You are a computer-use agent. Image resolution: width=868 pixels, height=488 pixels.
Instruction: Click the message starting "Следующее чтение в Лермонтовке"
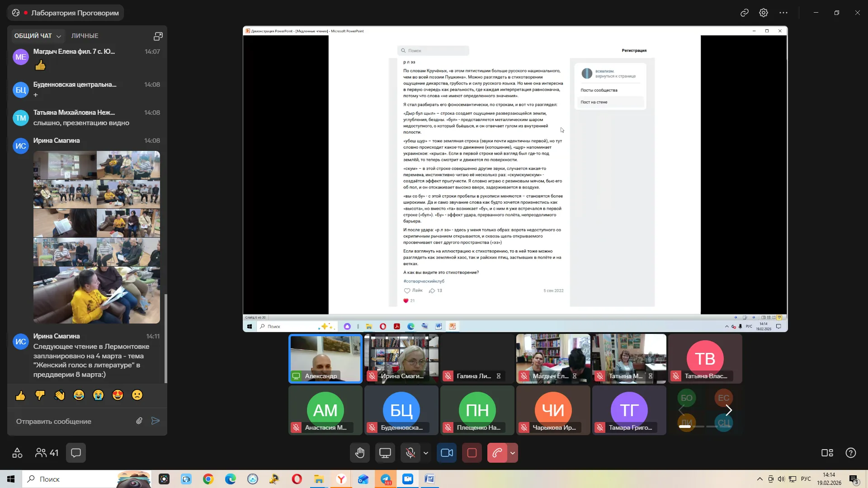[91, 361]
